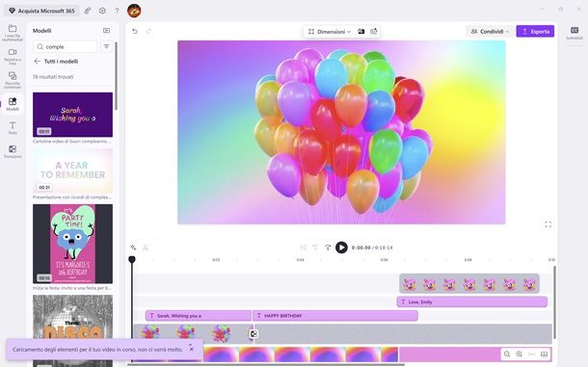Viewport: 588px width, 367px height.
Task: Click the timeline horizontal scrollbar
Action: [266, 364]
